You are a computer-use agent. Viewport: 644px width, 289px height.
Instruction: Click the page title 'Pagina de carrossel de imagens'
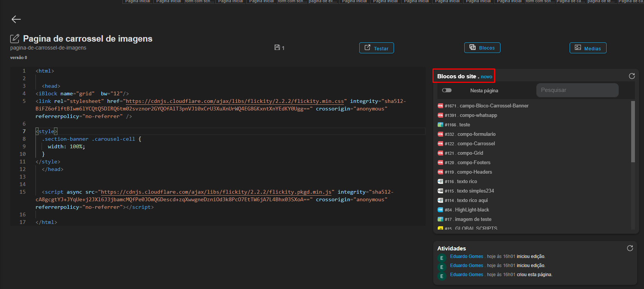88,39
